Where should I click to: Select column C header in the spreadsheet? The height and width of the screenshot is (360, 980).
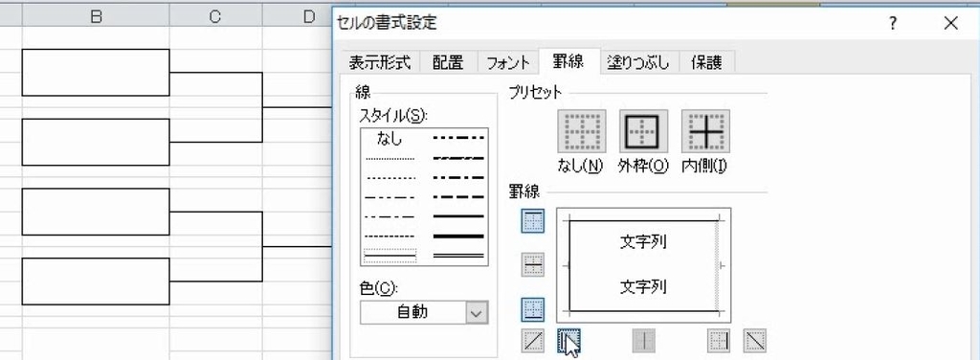tap(215, 17)
